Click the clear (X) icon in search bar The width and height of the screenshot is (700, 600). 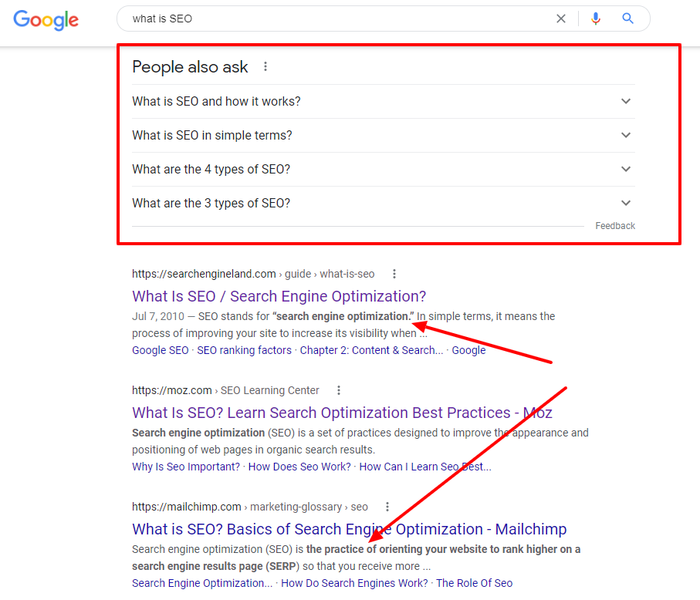point(561,19)
